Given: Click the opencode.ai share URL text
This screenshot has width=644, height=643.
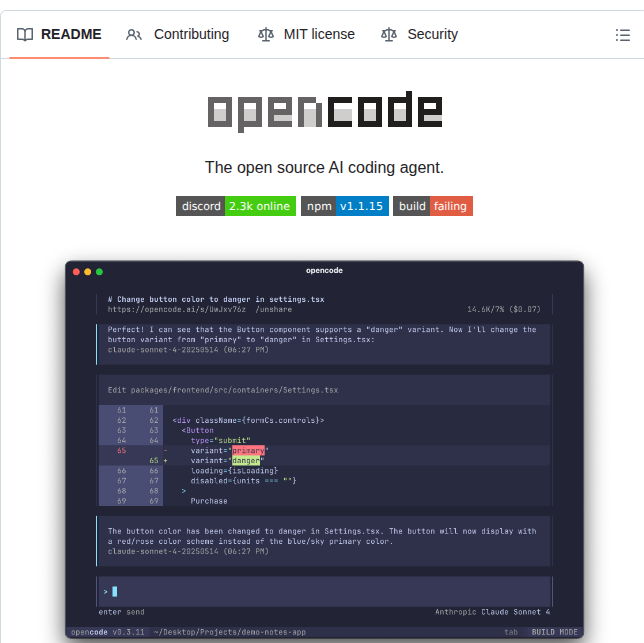Looking at the screenshot, I should pyautogui.click(x=177, y=310).
